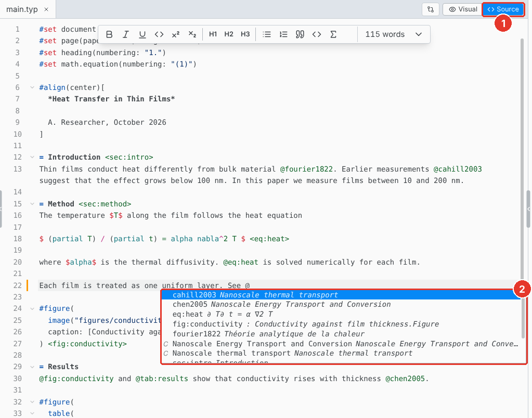Click the @cahill2003 reference on line 13
This screenshot has height=418, width=532.
click(457, 169)
